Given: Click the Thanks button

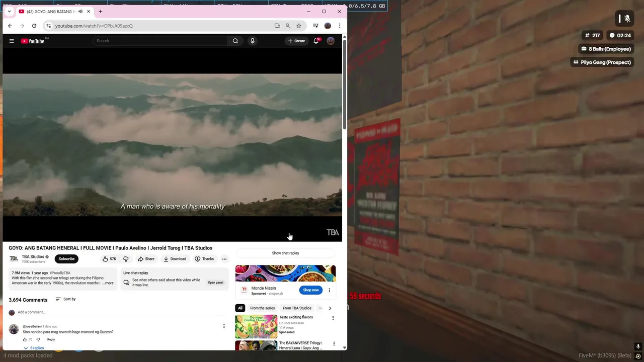Looking at the screenshot, I should [x=204, y=259].
